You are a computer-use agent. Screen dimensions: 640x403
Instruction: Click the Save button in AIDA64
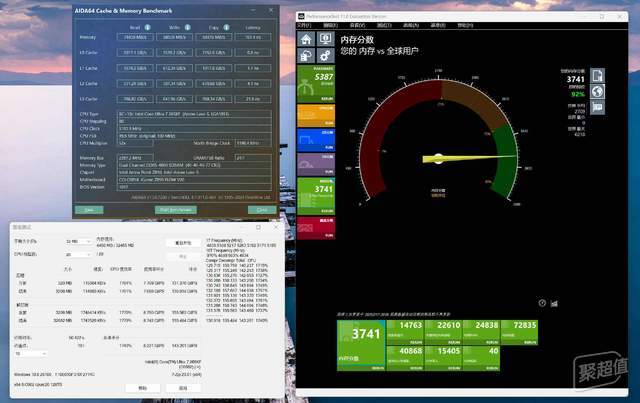[89, 209]
